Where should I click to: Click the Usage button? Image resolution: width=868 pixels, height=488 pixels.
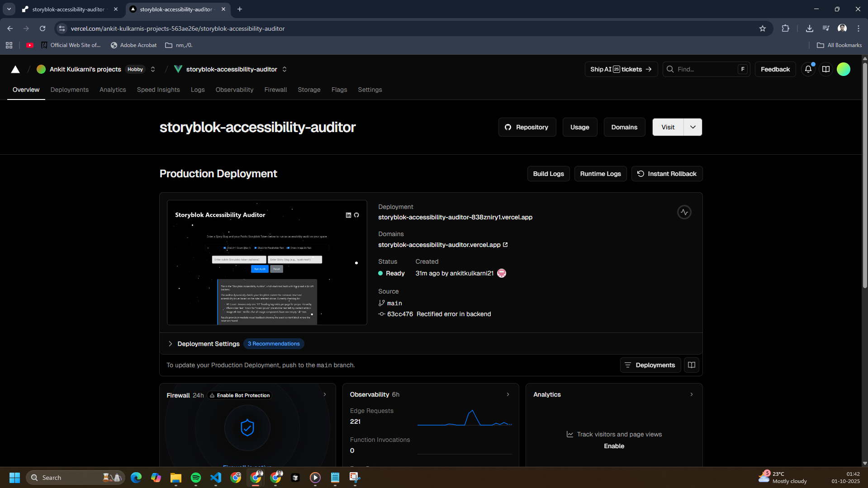[579, 127]
